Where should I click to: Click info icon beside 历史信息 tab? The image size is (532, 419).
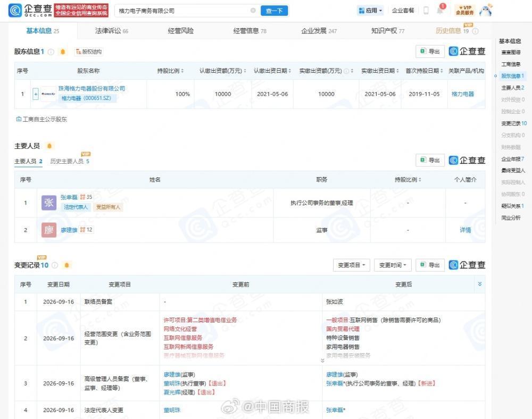click(x=475, y=31)
